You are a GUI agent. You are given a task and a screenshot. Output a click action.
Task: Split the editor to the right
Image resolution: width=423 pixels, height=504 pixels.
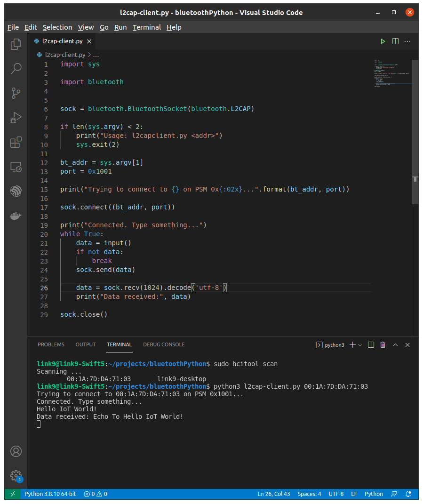pyautogui.click(x=395, y=41)
